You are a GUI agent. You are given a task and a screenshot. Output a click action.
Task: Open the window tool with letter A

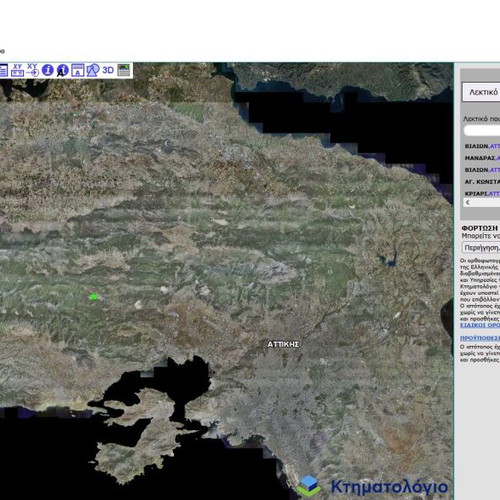pyautogui.click(x=78, y=70)
